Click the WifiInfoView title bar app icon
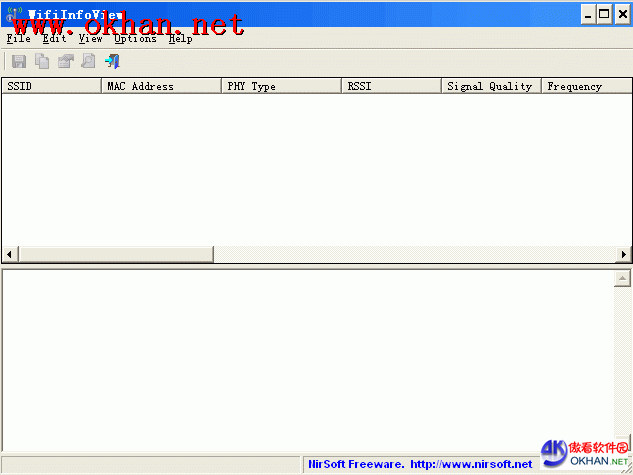This screenshot has height=475, width=633. coord(14,14)
